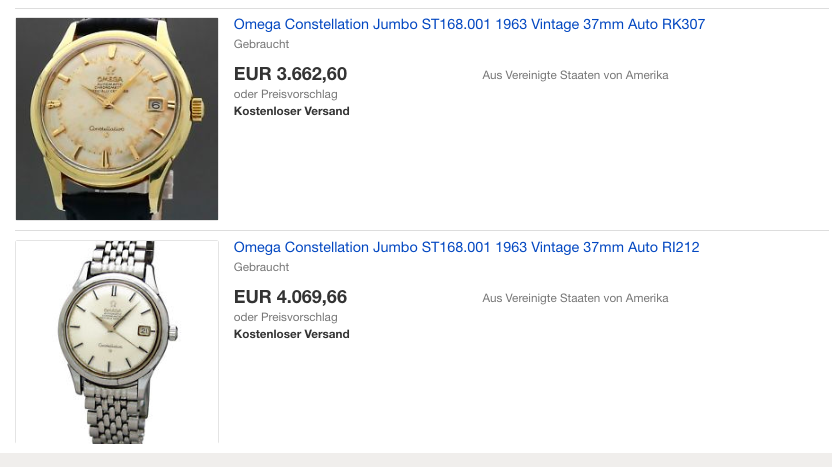
Task: Open the steel Omega Constellation watch thumbnail
Action: [116, 341]
